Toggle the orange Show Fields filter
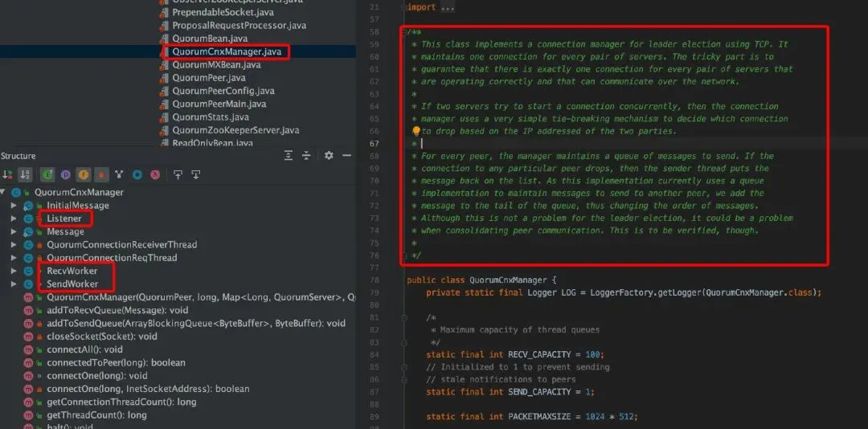This screenshot has height=429, width=868. (x=83, y=174)
